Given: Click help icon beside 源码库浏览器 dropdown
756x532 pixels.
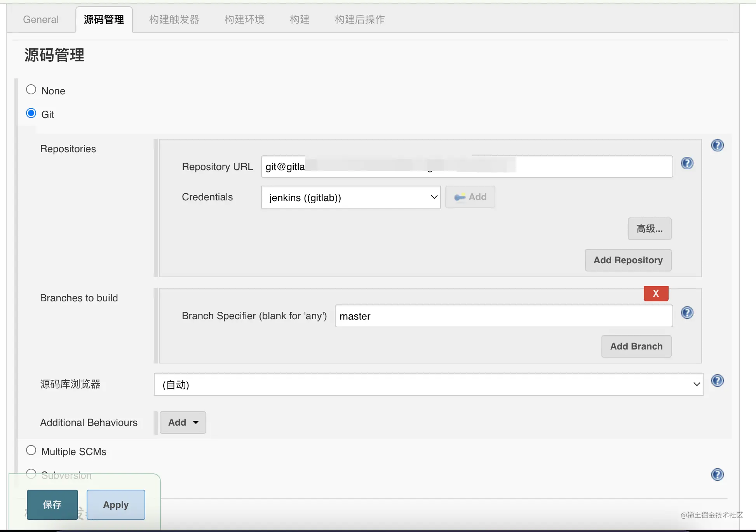Looking at the screenshot, I should pyautogui.click(x=717, y=381).
